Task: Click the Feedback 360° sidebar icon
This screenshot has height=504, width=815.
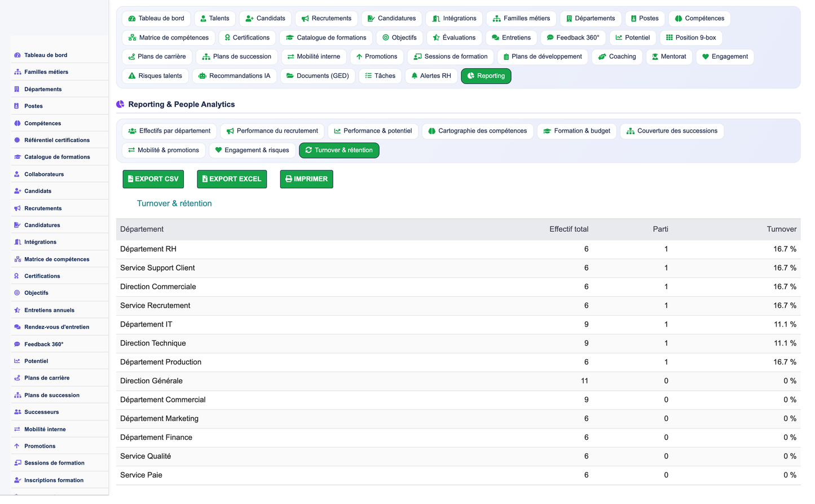Action: (17, 344)
